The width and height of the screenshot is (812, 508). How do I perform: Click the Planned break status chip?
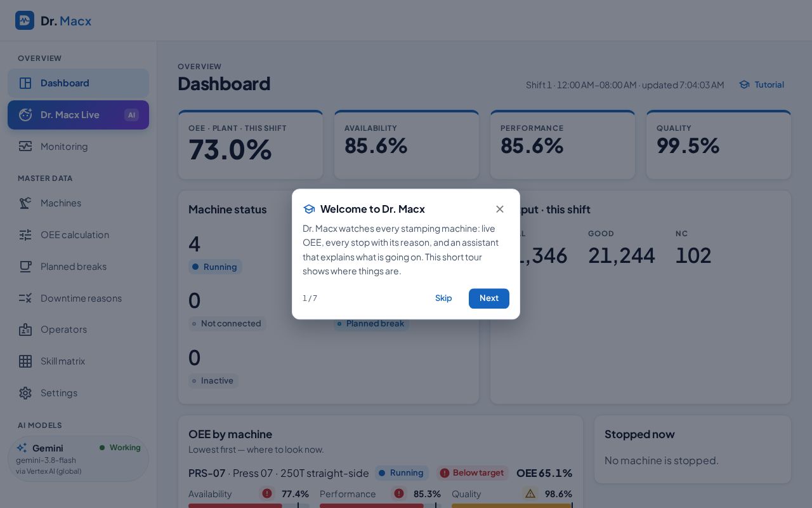pyautogui.click(x=372, y=324)
